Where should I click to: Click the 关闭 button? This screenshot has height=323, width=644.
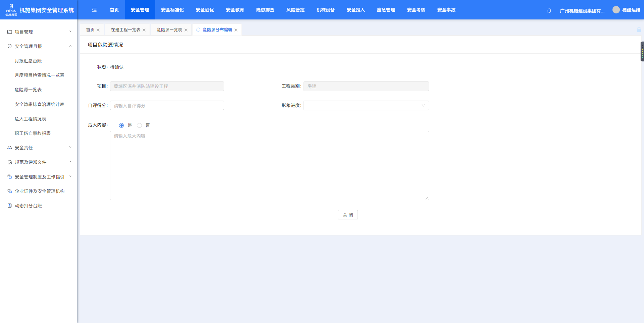pos(347,215)
